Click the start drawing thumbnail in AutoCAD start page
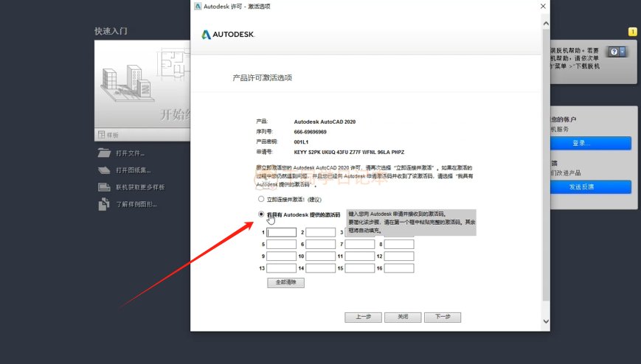The image size is (641, 364). [142, 84]
